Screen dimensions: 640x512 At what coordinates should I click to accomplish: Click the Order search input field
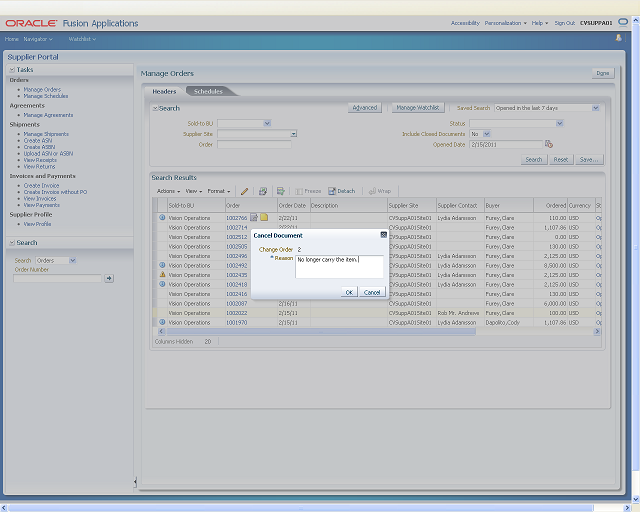click(x=254, y=145)
